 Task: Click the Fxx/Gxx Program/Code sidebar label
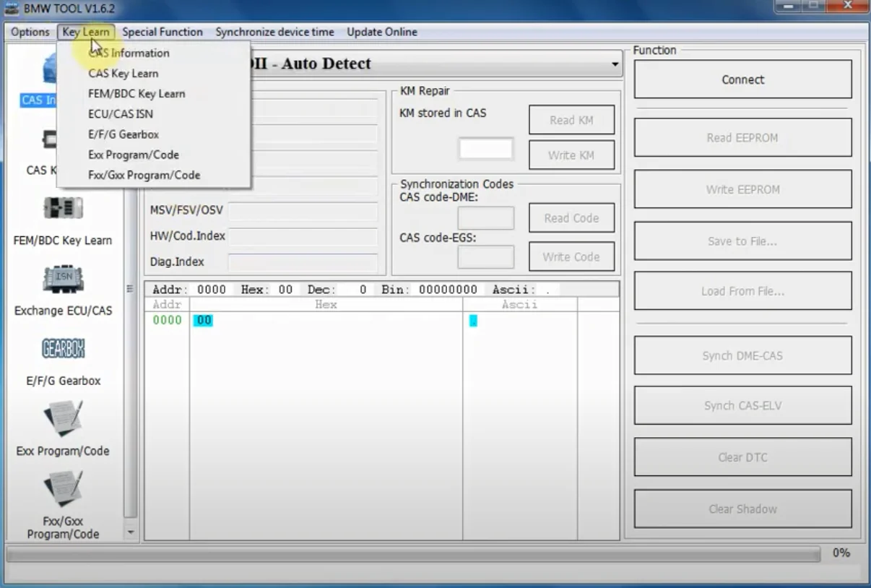(x=63, y=527)
